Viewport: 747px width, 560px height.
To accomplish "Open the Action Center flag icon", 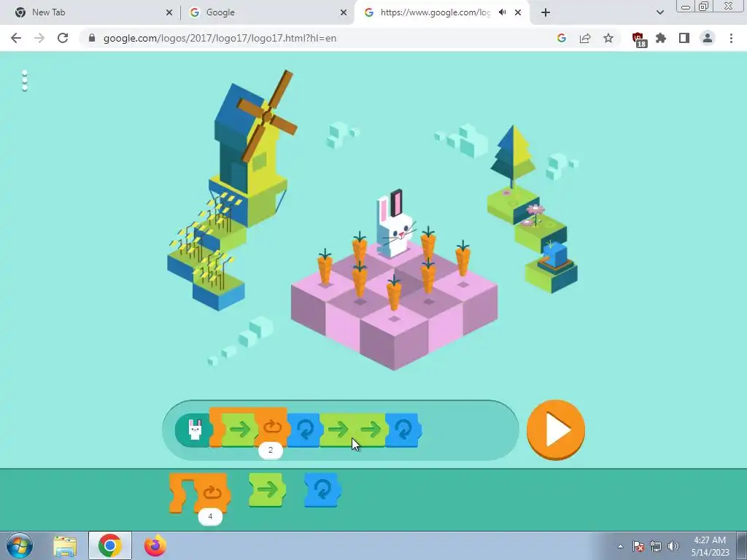I will coord(638,546).
